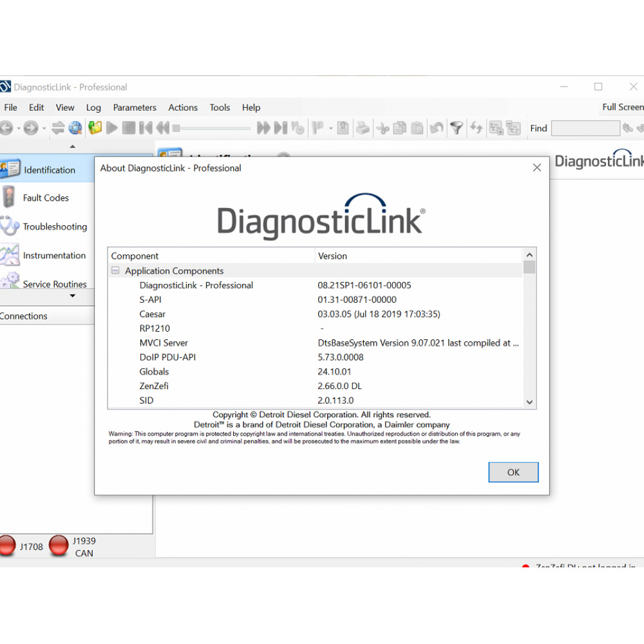Click OK to close About dialog
Image resolution: width=644 pixels, height=644 pixels.
[x=513, y=472]
